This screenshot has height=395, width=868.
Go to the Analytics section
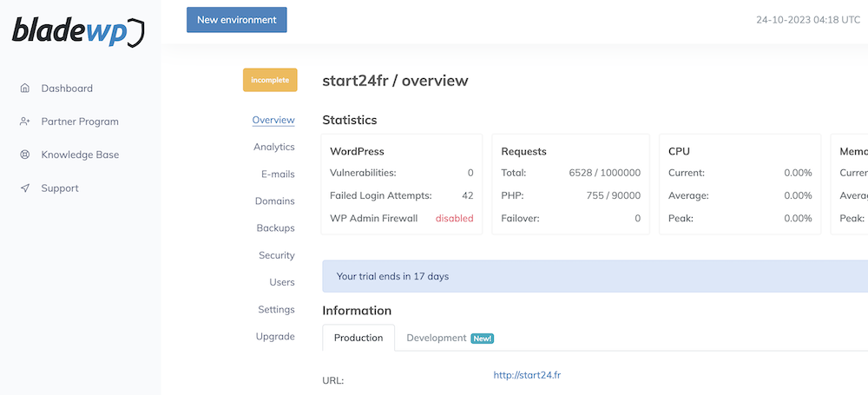point(273,147)
